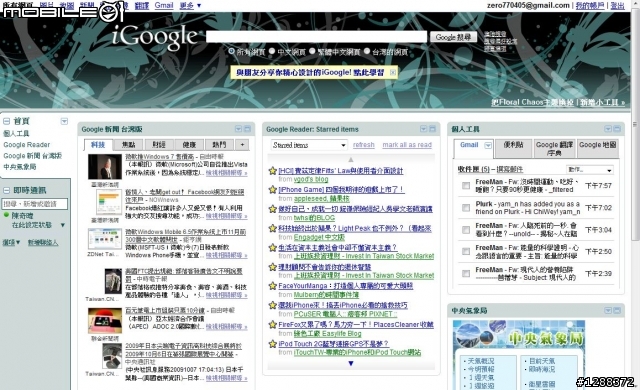
Task: Open Gmail link in top bar
Action: click(164, 5)
